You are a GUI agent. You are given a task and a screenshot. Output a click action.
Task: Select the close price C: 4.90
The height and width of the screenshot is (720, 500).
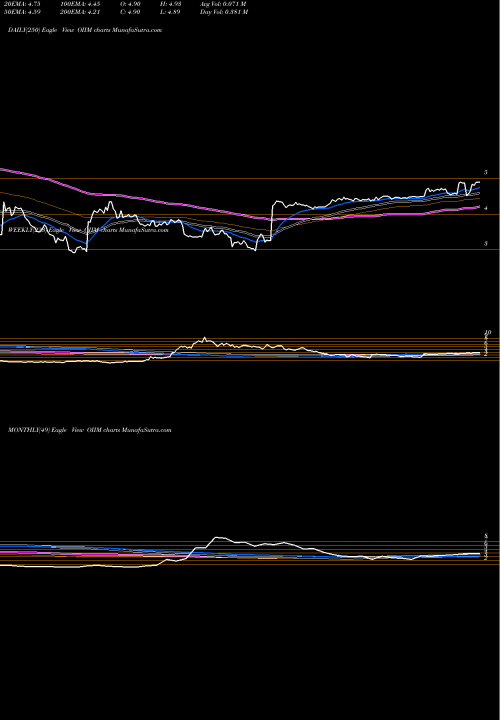[130, 12]
